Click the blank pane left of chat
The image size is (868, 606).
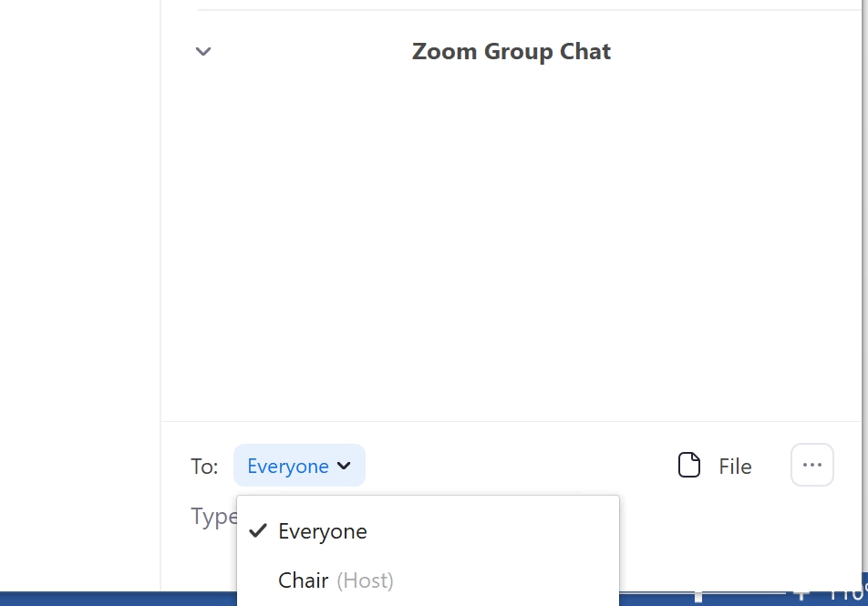[80, 273]
